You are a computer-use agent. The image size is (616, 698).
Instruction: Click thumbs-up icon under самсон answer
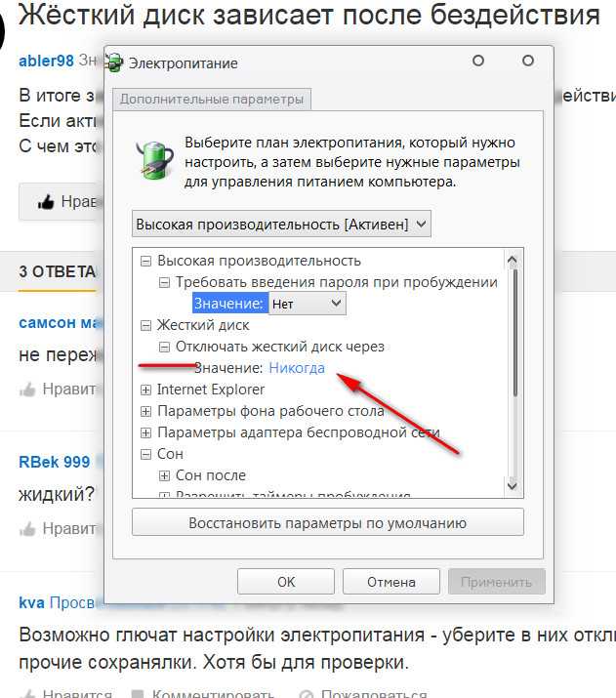click(27, 390)
